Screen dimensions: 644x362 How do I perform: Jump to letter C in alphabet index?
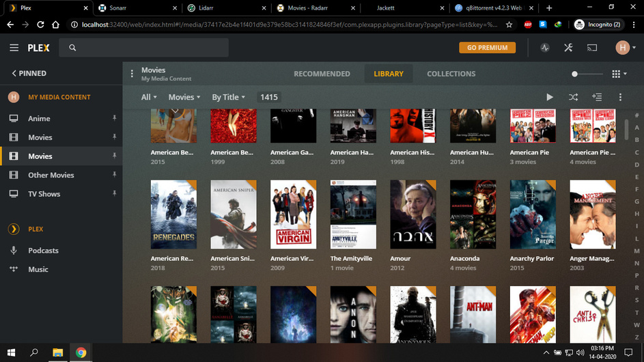click(x=636, y=152)
